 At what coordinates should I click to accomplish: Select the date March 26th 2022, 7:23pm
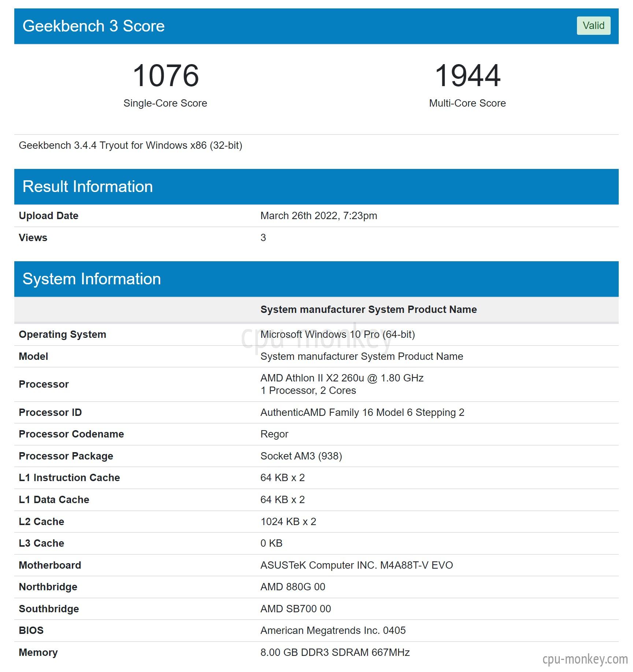point(319,215)
